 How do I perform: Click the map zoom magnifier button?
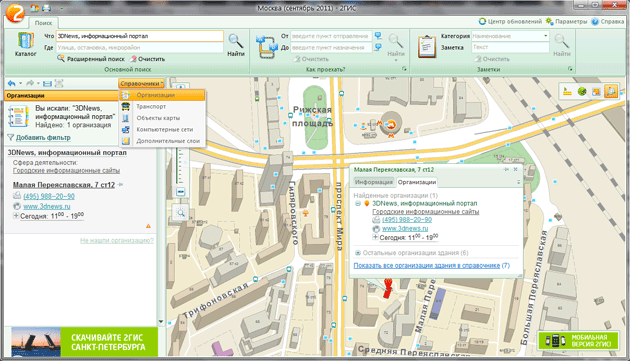(x=180, y=213)
